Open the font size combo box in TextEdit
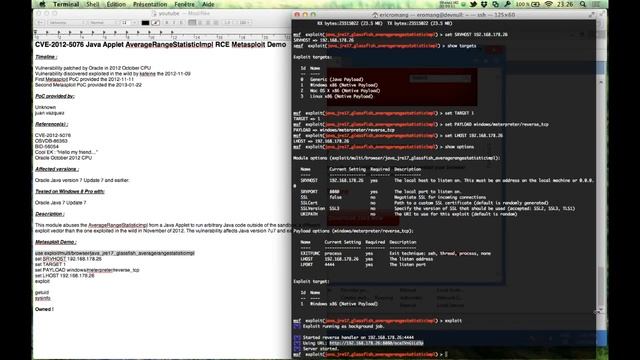Viewport: 640px width, 360px height. (128, 23)
